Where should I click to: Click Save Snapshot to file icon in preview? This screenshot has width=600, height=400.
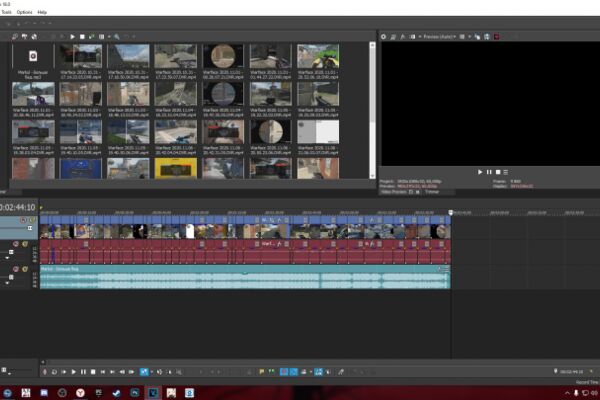coord(487,37)
